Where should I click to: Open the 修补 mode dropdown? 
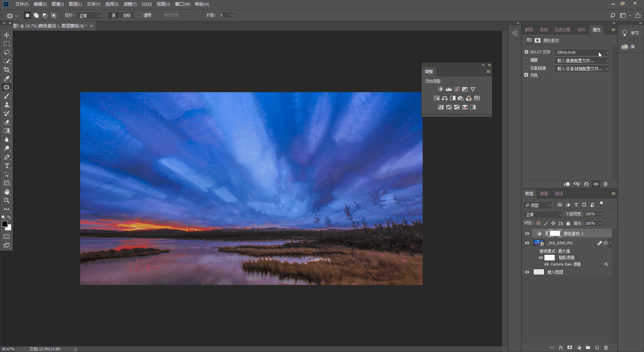(x=89, y=15)
